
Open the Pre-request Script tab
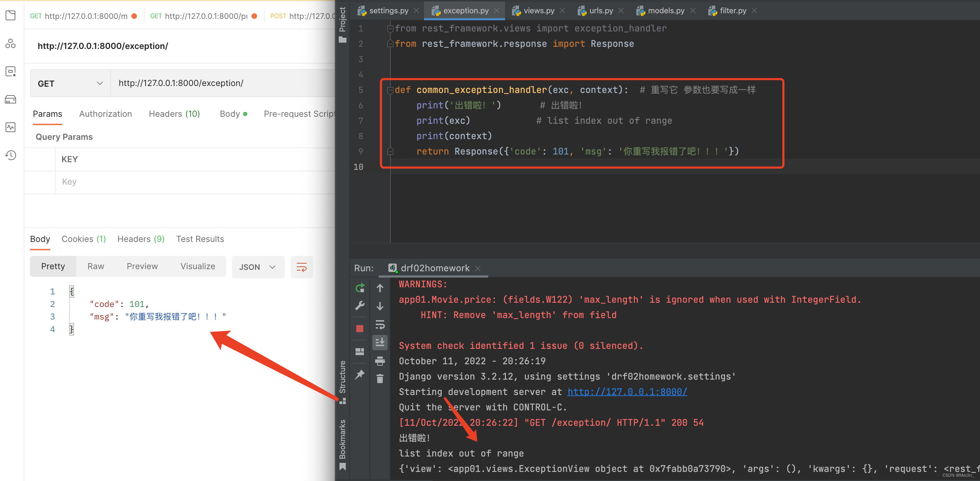pyautogui.click(x=299, y=114)
